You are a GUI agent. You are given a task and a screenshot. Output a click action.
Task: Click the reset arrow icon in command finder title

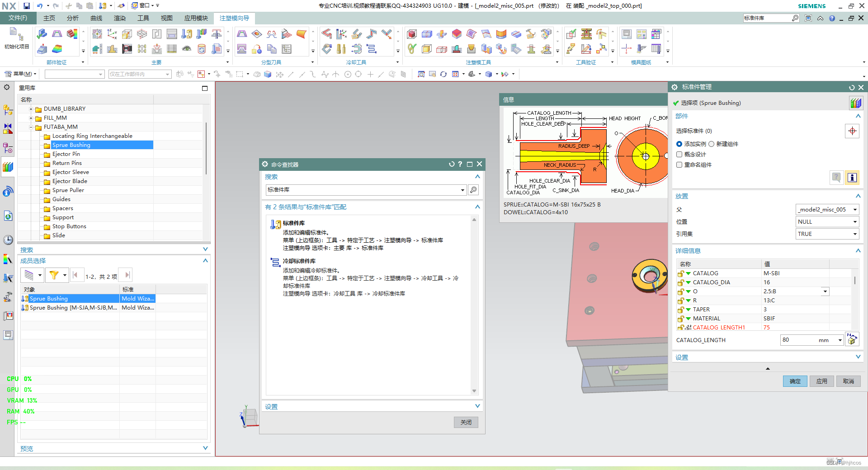pos(451,164)
